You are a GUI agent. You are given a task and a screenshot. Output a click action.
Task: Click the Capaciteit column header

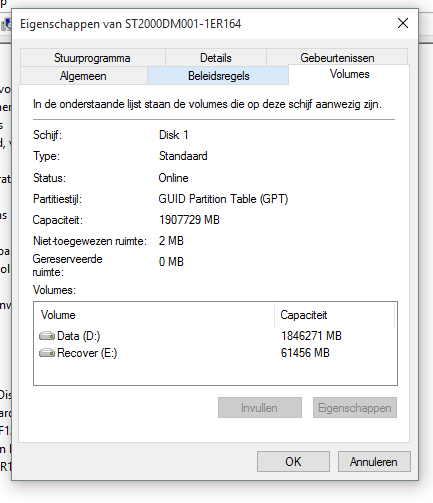point(334,315)
